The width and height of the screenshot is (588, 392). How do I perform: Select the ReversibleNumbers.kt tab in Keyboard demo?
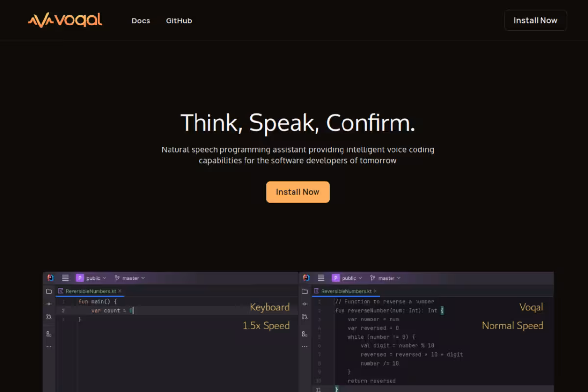pos(91,291)
